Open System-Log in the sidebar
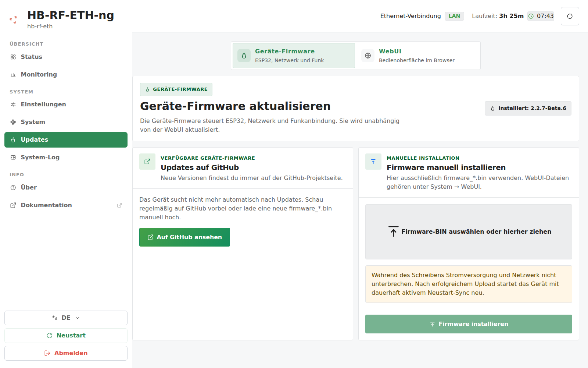Screen dimensions: 588x368 pos(66,158)
